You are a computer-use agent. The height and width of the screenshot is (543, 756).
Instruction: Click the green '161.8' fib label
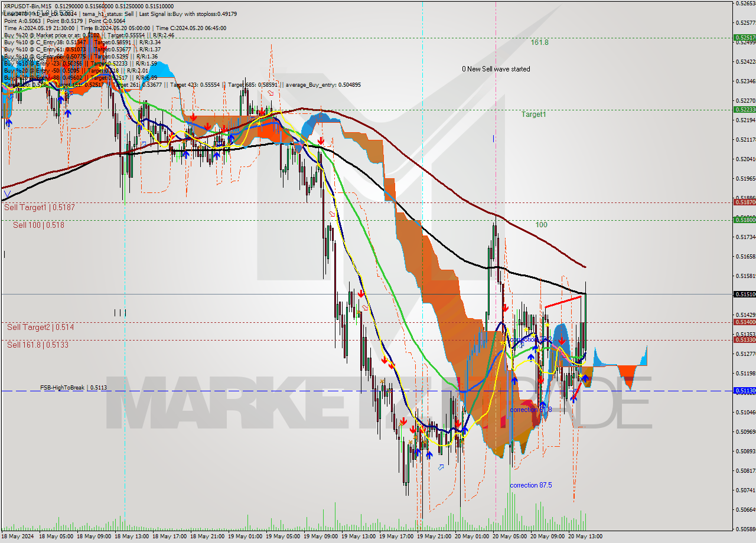pos(539,42)
